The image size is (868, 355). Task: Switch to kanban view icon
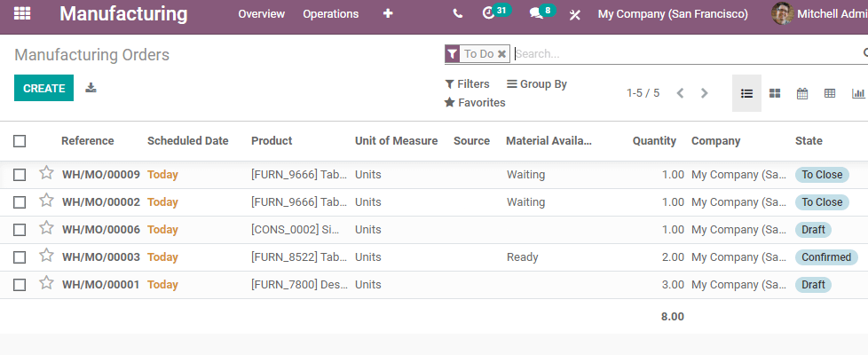[x=775, y=93]
